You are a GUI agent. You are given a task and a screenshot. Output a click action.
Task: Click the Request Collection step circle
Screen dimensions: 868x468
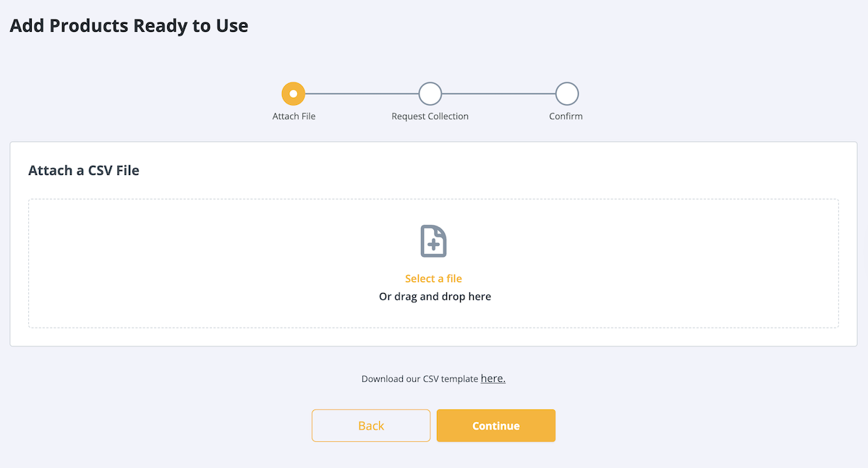430,94
